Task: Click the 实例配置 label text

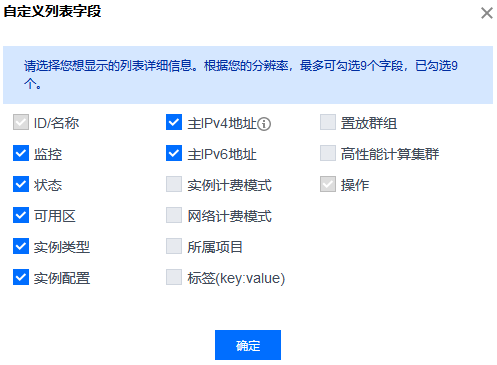Action: click(x=62, y=278)
